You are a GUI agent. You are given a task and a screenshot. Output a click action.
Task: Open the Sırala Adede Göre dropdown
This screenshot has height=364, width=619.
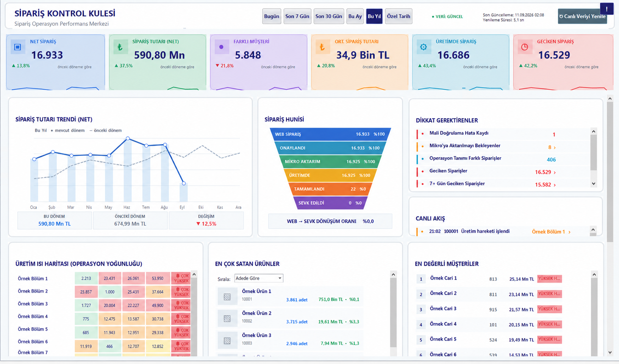259,278
